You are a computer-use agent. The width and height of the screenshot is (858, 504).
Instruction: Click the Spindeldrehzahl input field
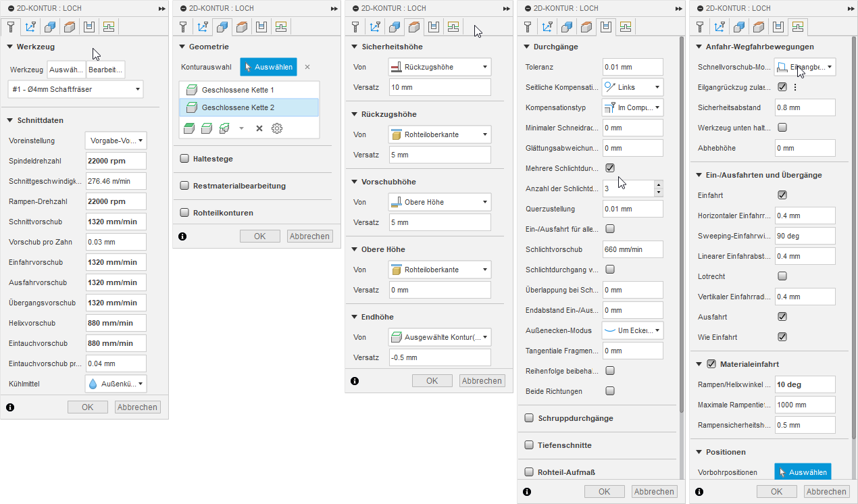coord(116,161)
